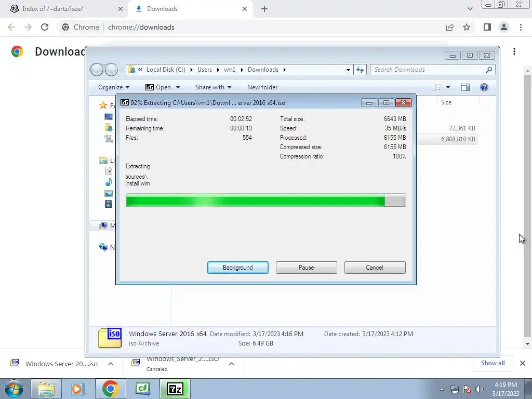Screen dimensions: 532x399
Task: Select Users in the address breadcrumb
Action: coord(205,70)
